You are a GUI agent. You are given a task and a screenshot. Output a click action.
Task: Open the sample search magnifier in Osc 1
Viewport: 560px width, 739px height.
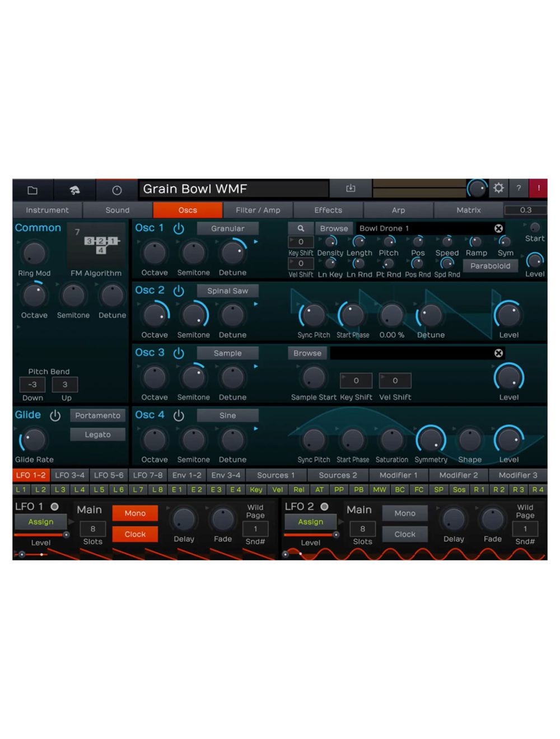tap(301, 228)
